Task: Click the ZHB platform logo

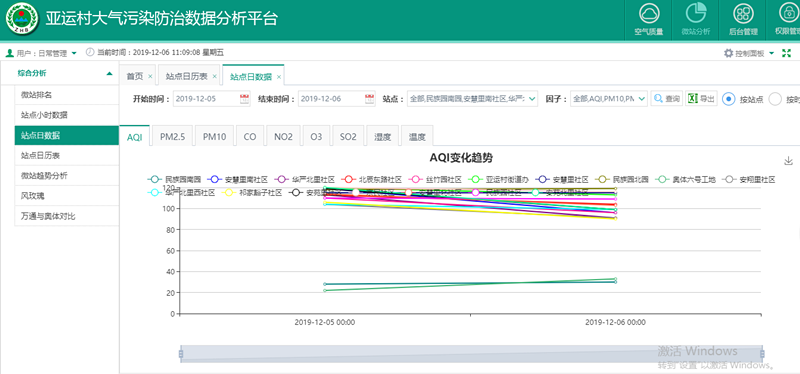Action: (21, 20)
